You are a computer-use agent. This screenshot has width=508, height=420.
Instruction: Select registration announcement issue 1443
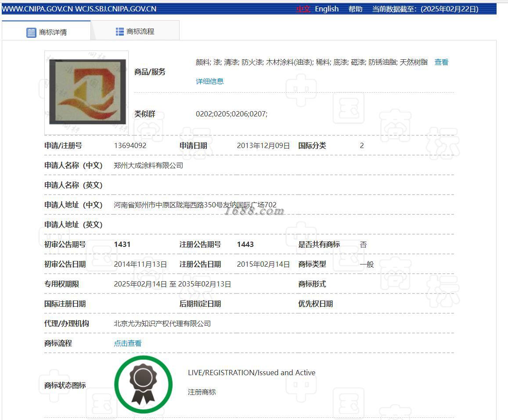pos(245,244)
